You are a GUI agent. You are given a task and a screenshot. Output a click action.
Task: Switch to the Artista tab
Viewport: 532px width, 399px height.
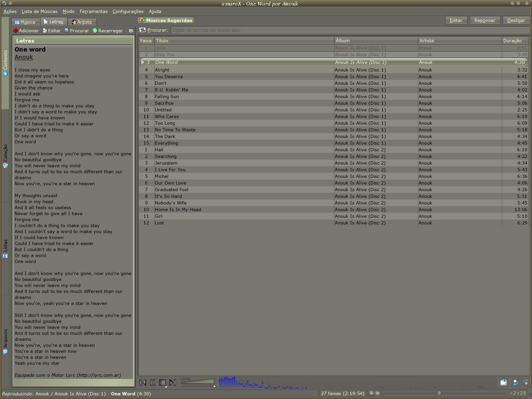[x=82, y=22]
